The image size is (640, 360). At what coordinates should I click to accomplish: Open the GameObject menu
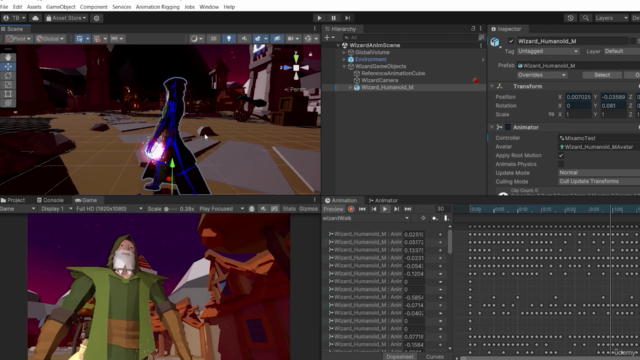pyautogui.click(x=60, y=7)
